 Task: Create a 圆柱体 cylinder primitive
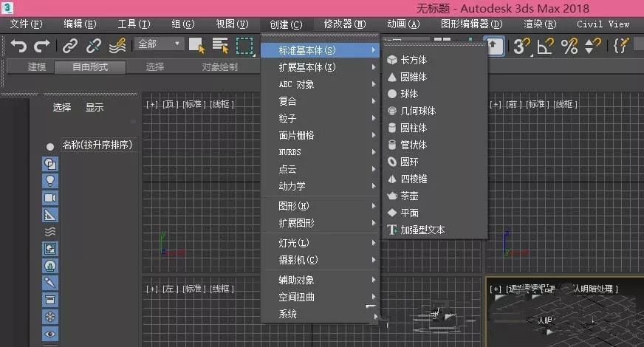tap(435, 128)
